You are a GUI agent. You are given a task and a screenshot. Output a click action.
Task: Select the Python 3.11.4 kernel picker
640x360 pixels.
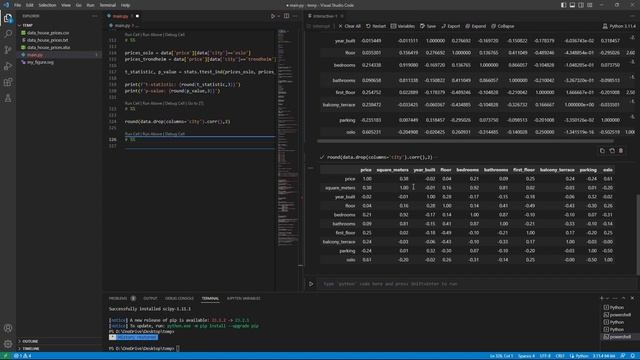click(x=619, y=26)
